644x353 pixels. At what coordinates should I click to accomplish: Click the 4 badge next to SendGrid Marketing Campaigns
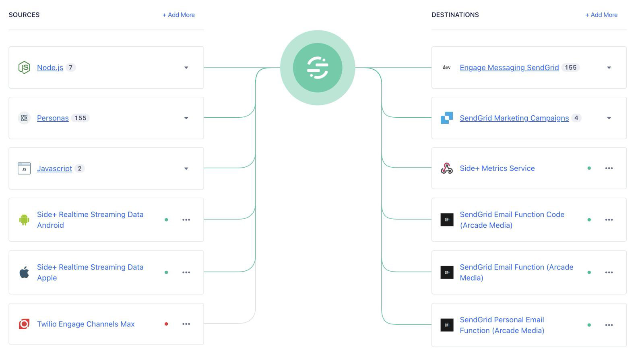tap(576, 118)
